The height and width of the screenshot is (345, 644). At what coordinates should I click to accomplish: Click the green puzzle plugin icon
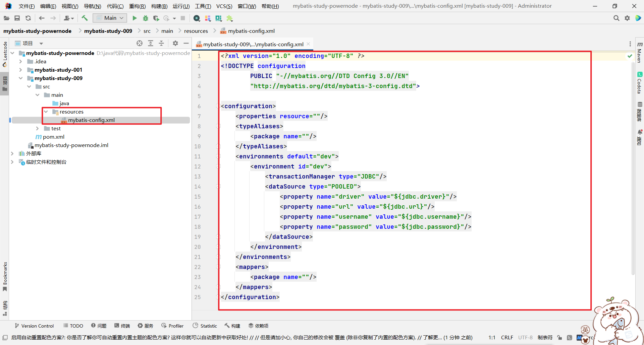[229, 18]
